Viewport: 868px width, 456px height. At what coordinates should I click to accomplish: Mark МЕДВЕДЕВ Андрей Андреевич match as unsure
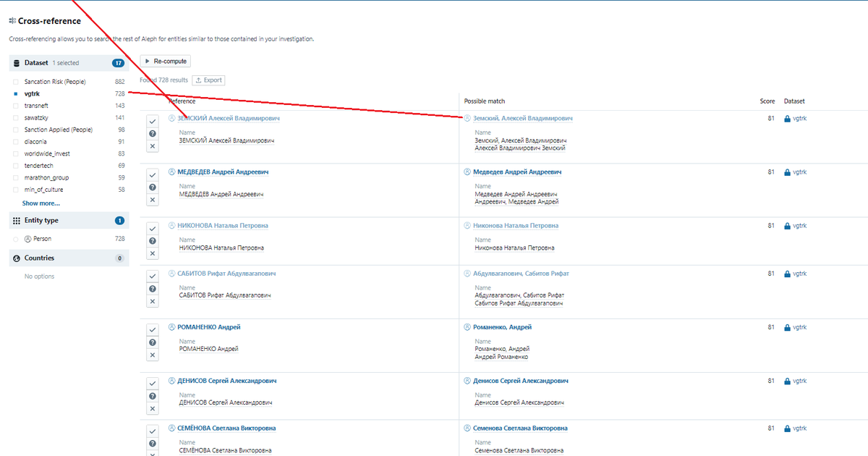click(x=152, y=187)
